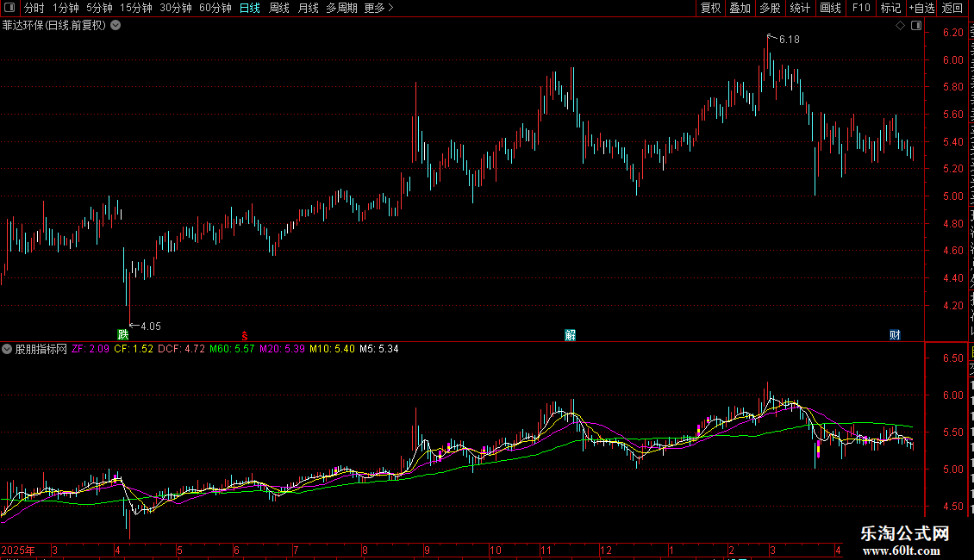Screen dimensions: 974x560
Task: Click the 菲达环保(日线.前复权) title
Action: coord(54,26)
